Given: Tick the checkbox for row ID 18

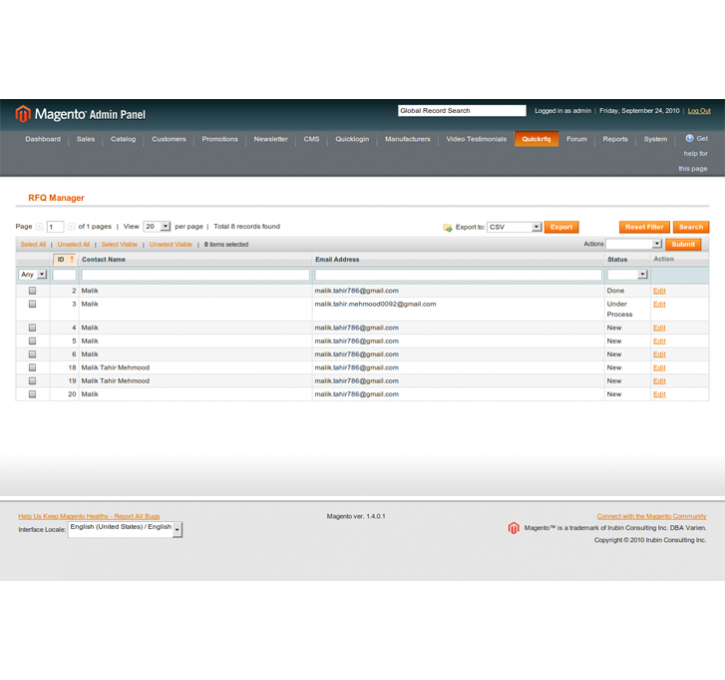Looking at the screenshot, I should click(32, 368).
